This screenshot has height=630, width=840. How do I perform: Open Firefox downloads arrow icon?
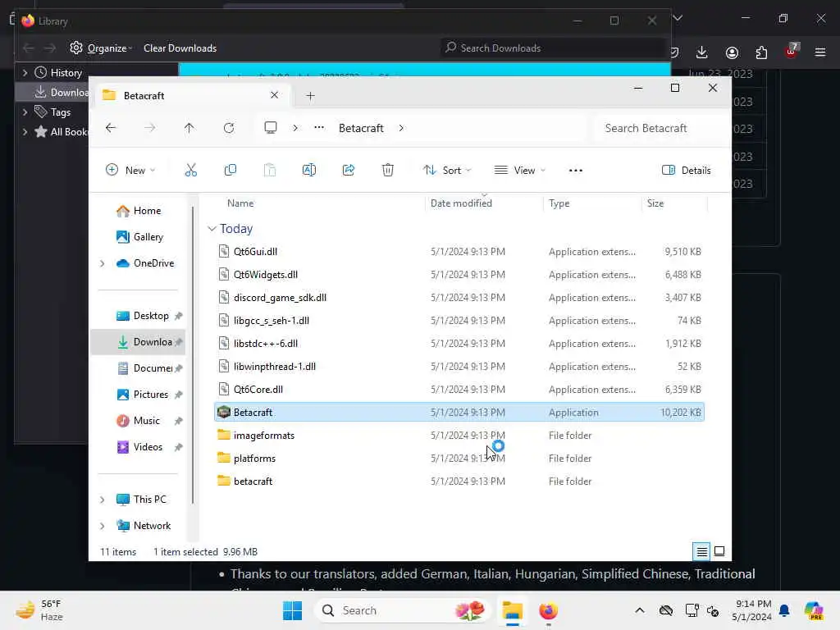click(702, 52)
